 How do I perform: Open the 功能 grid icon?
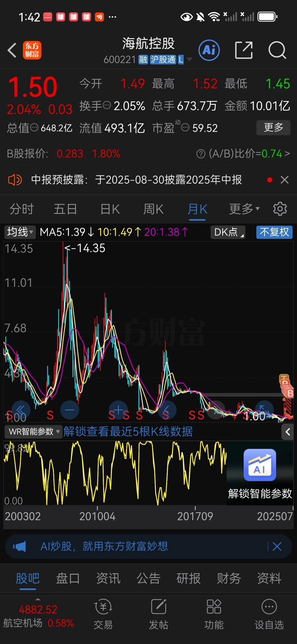pyautogui.click(x=214, y=607)
